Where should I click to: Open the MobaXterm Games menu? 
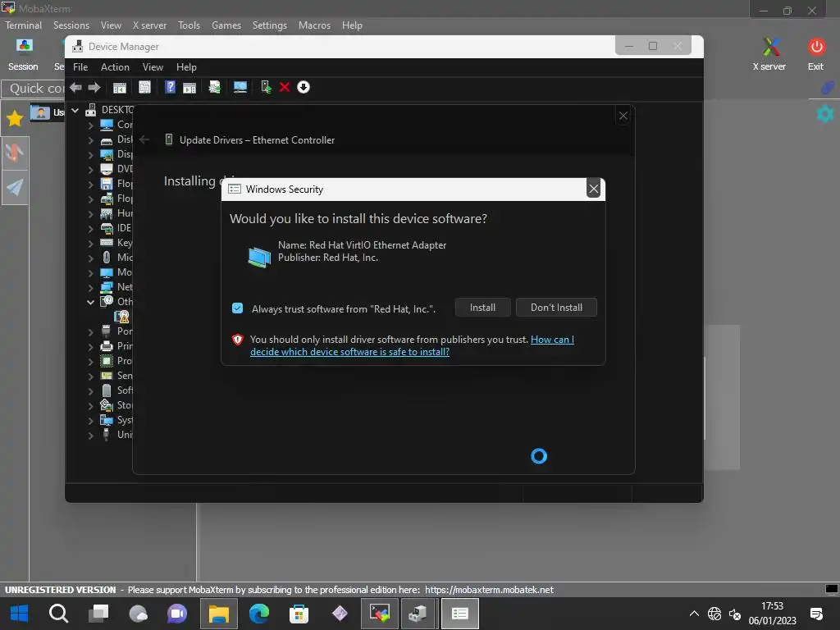click(x=226, y=25)
